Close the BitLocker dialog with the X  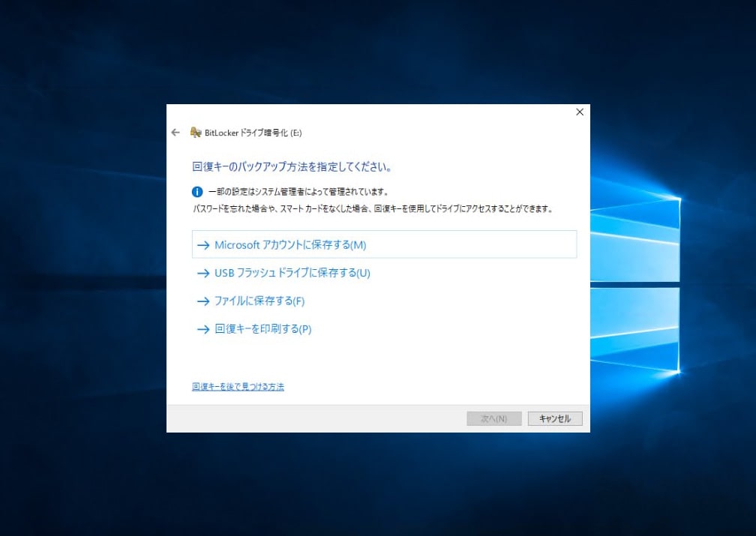(579, 112)
